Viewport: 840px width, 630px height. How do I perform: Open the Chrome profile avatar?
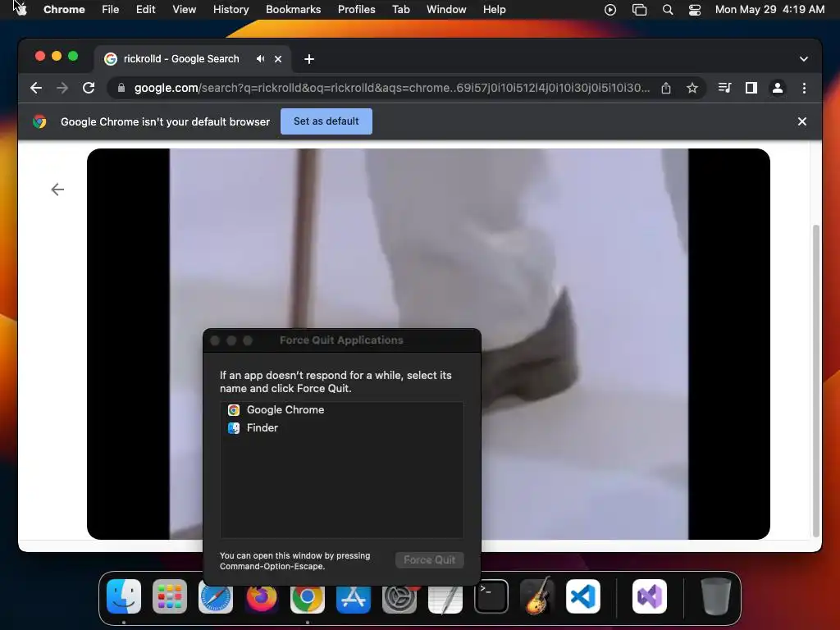click(778, 88)
